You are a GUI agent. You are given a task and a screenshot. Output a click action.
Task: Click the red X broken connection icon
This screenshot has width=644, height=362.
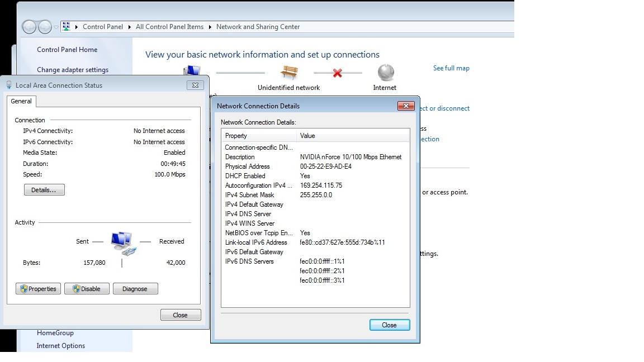coord(337,73)
